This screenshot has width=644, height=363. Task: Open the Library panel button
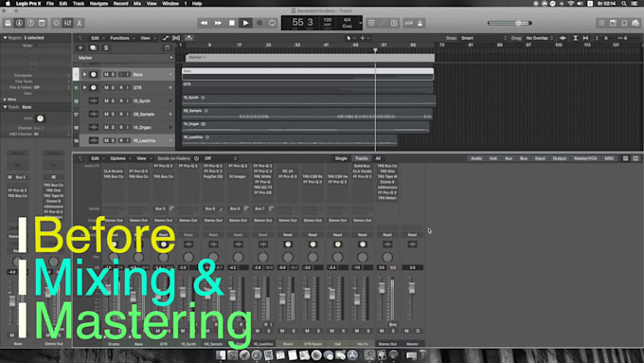click(x=8, y=23)
